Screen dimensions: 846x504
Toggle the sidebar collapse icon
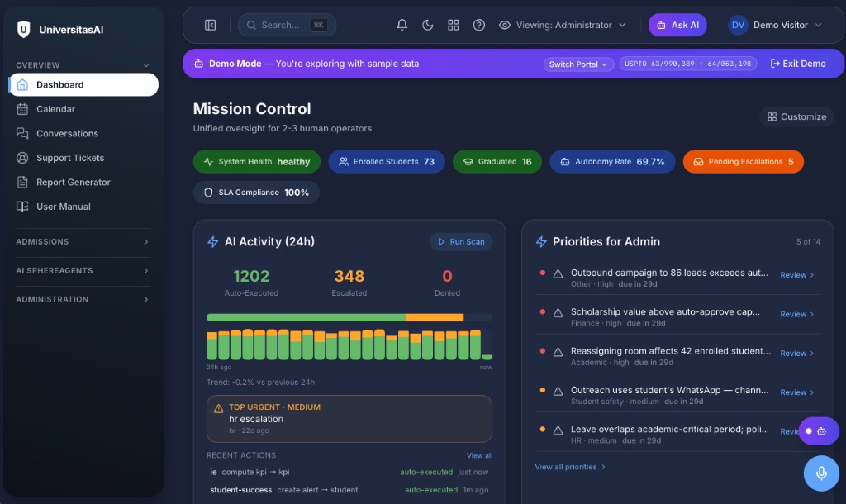[x=211, y=25]
